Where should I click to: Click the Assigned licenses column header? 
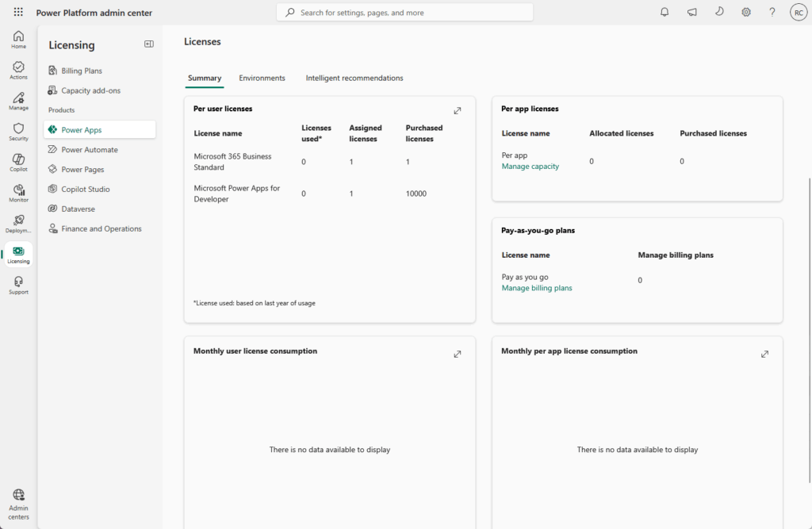365,133
